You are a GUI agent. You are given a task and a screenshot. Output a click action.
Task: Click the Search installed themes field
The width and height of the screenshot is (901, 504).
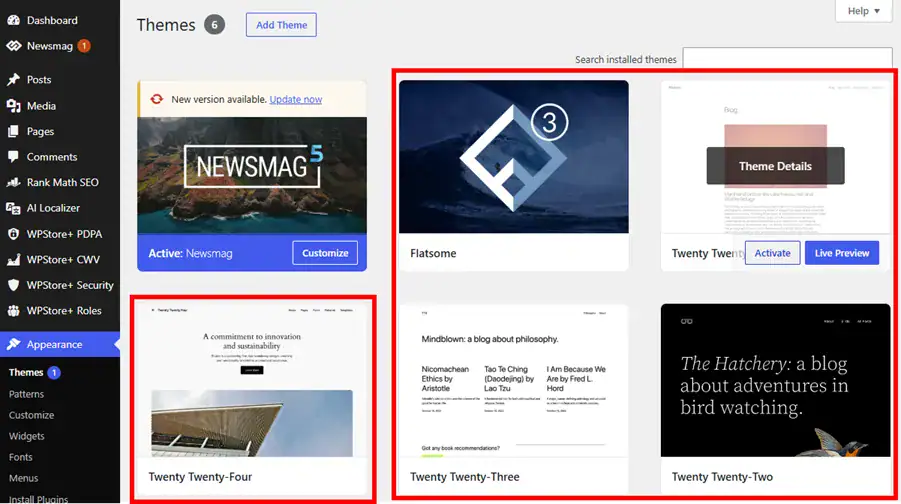787,59
